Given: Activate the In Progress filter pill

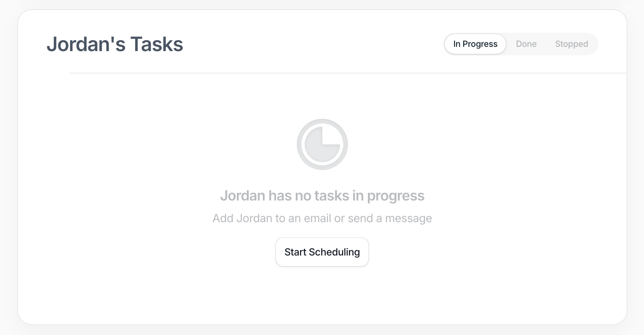Looking at the screenshot, I should [475, 44].
